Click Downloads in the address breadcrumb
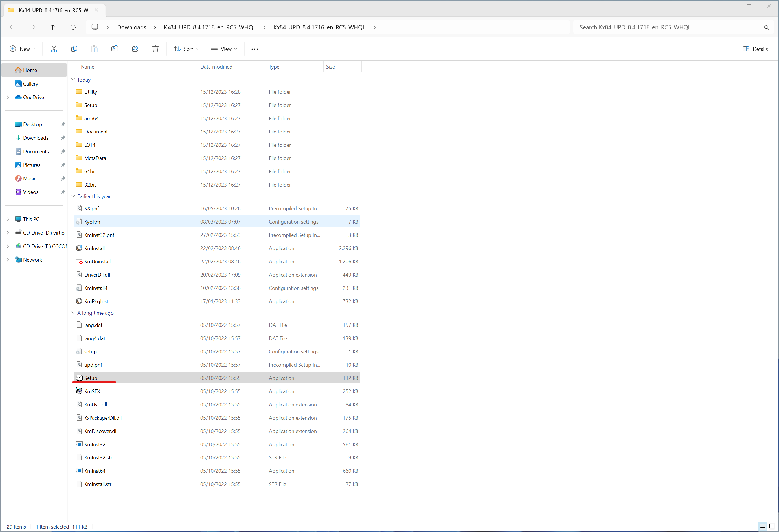This screenshot has width=779, height=532. 131,27
